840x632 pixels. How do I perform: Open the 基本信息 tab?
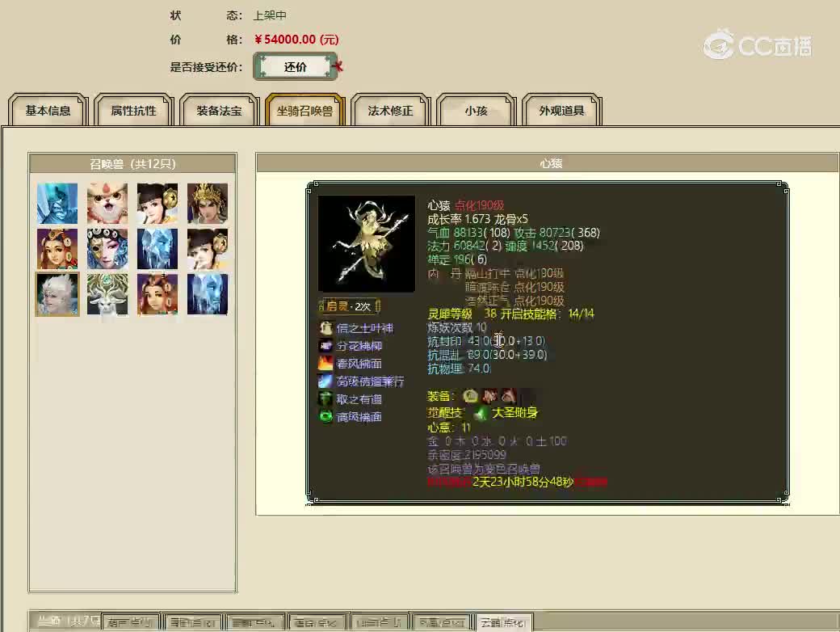pyautogui.click(x=48, y=111)
